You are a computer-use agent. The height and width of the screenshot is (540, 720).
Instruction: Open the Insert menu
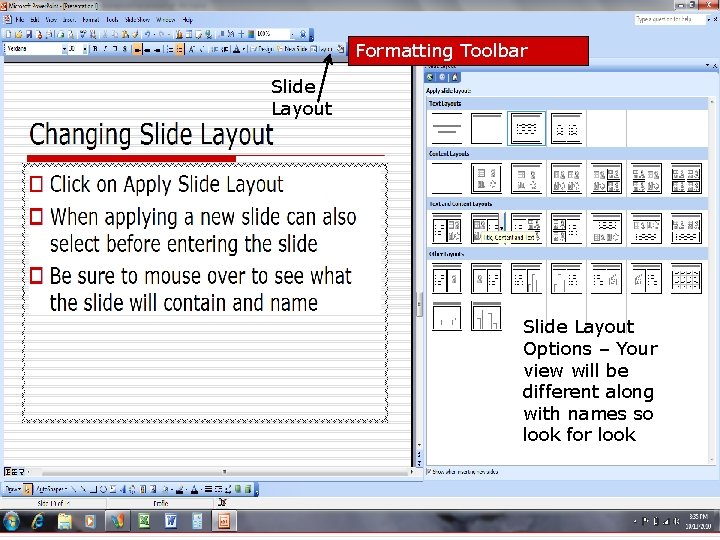tap(69, 20)
